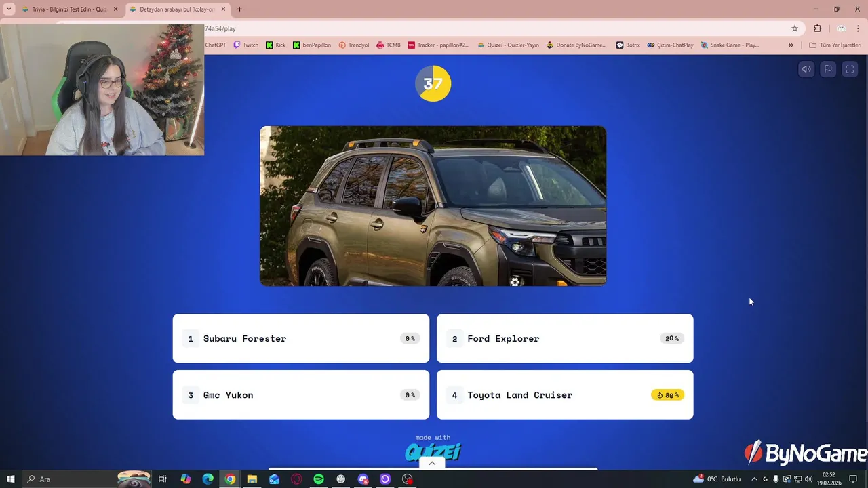Open the Tracker - papillon bookmark
The height and width of the screenshot is (488, 868).
438,45
